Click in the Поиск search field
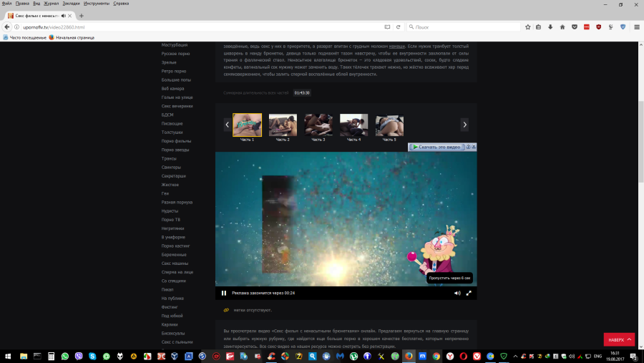This screenshot has width=644, height=363. [x=465, y=26]
